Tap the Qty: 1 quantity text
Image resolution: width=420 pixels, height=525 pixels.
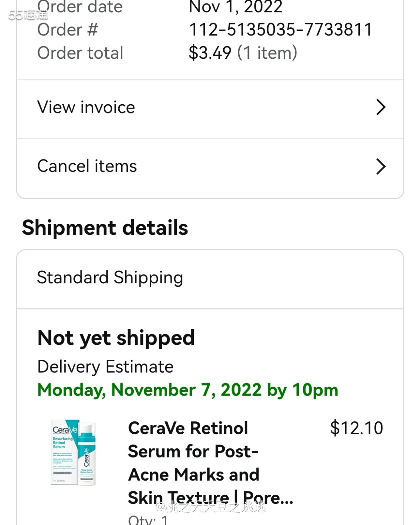(x=148, y=519)
